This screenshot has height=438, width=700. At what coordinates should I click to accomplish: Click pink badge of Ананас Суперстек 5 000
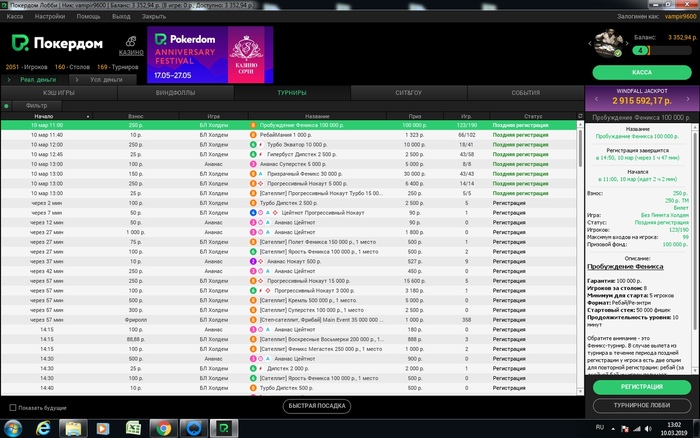point(253,164)
